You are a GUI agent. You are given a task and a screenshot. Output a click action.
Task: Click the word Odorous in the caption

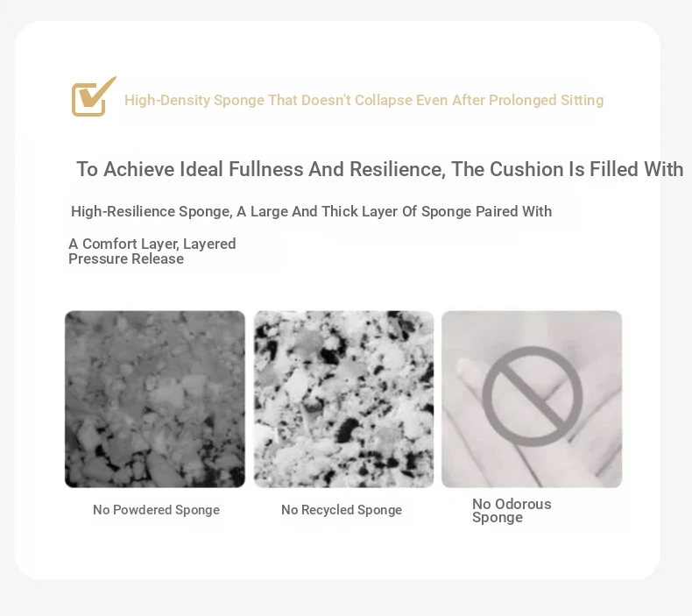coord(523,504)
